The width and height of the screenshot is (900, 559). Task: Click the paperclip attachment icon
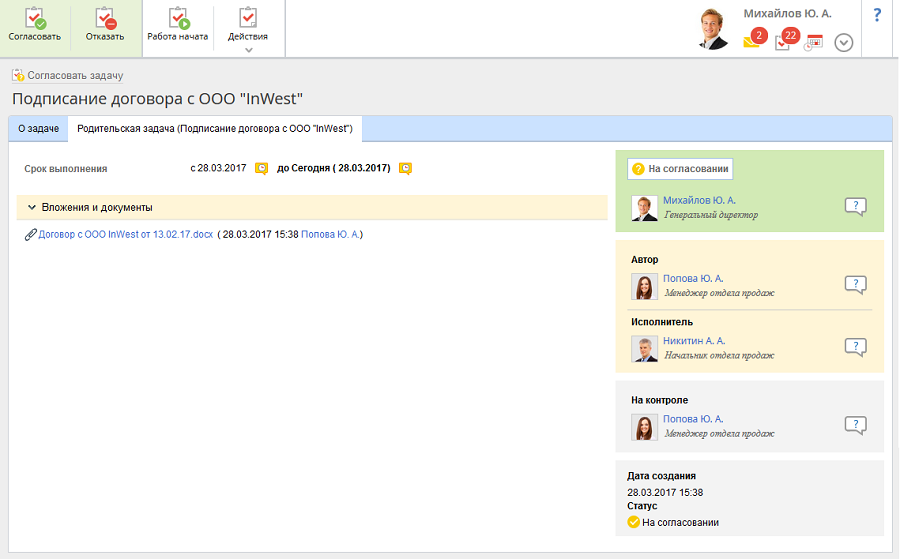click(30, 235)
